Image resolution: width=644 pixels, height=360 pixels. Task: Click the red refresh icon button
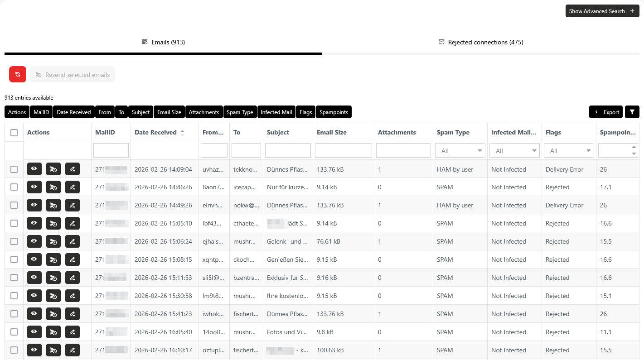click(x=18, y=74)
